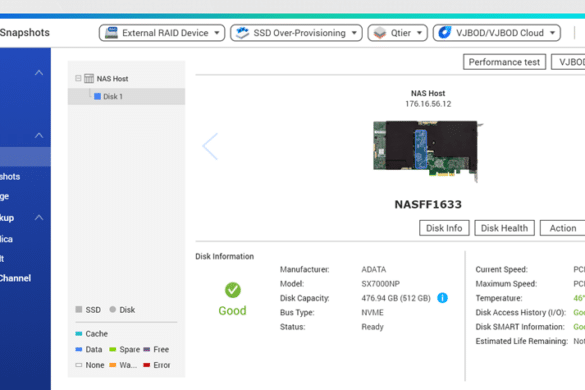Click the 476.94 GB (512 GB) capacity value
The width and height of the screenshot is (585, 390).
click(396, 298)
